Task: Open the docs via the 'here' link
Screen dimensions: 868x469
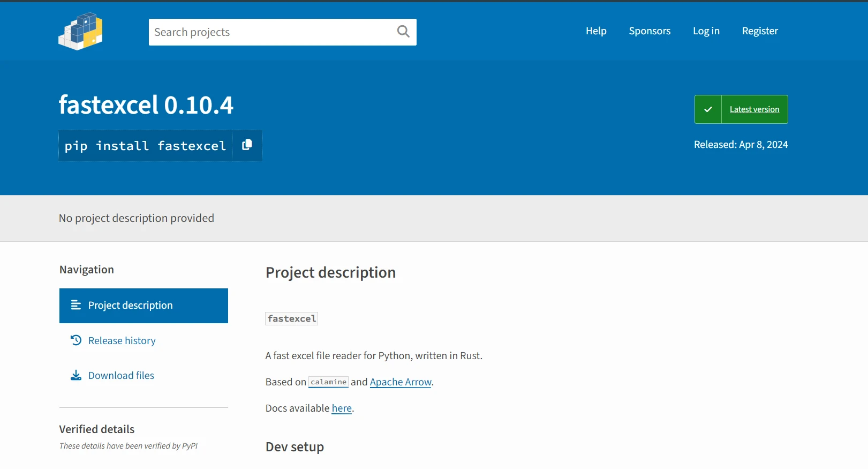Action: pos(342,408)
